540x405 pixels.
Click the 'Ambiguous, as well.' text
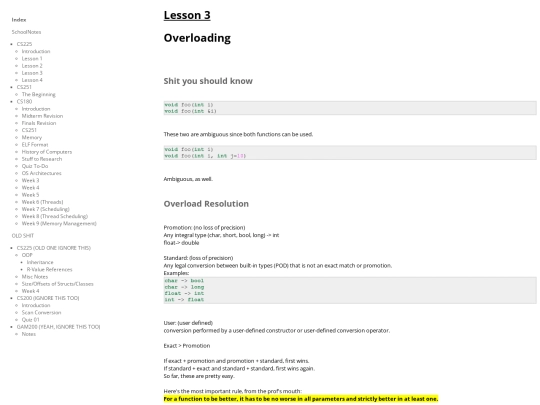pyautogui.click(x=188, y=179)
